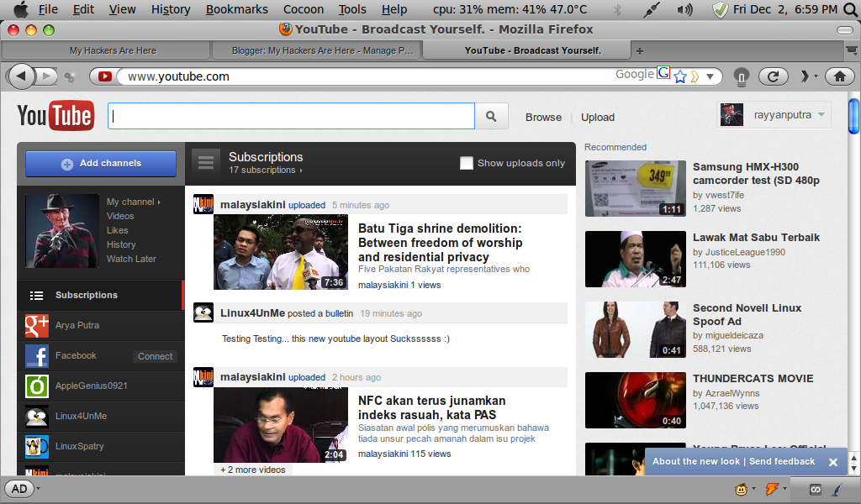The image size is (861, 504).
Task: Open the Watch Later link
Action: [131, 259]
